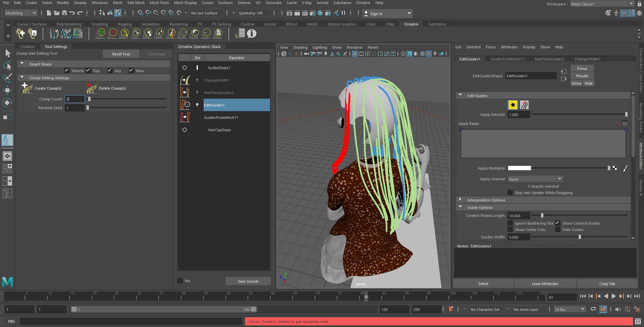Click the Create Clump(s) icon
Screen dimensions: 644x327
(27, 88)
